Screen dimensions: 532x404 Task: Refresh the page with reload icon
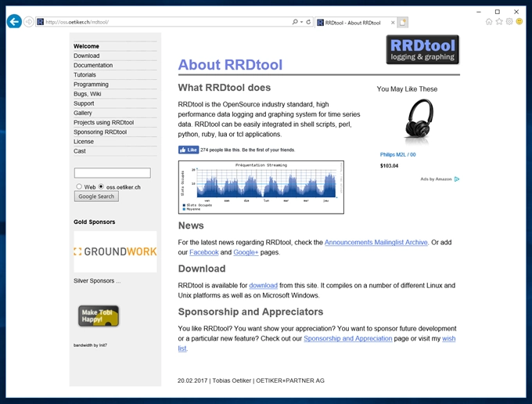point(308,22)
